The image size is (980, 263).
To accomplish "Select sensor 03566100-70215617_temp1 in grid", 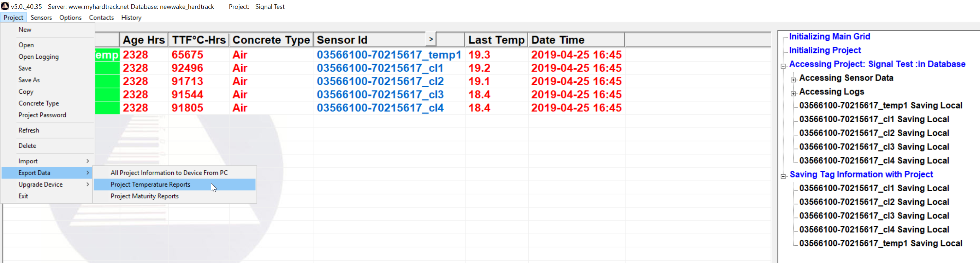I will pos(389,55).
